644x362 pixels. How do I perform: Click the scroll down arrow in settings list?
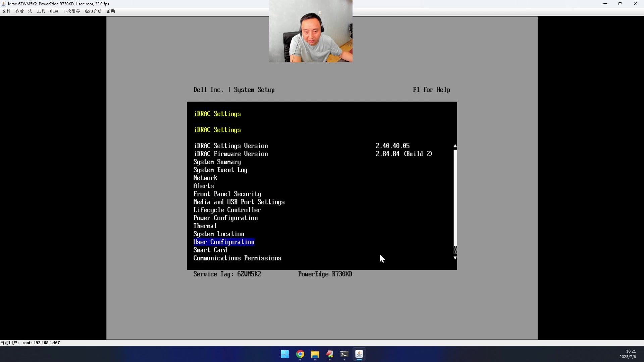455,258
